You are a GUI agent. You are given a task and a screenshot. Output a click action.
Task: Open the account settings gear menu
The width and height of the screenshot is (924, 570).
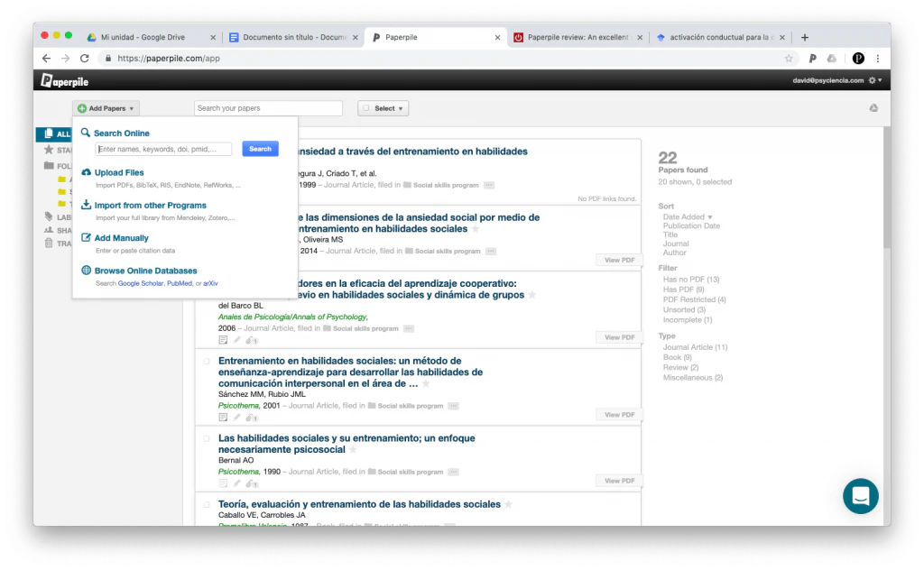click(x=875, y=80)
